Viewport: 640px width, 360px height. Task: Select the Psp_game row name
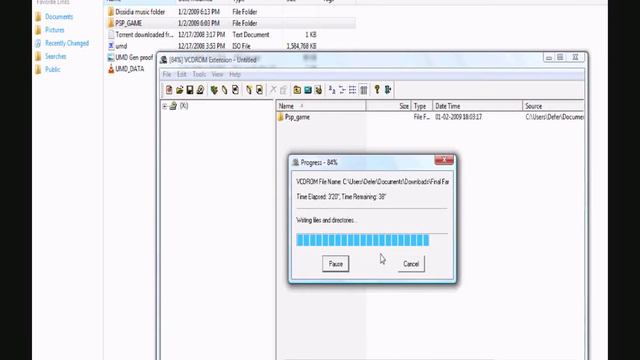297,117
